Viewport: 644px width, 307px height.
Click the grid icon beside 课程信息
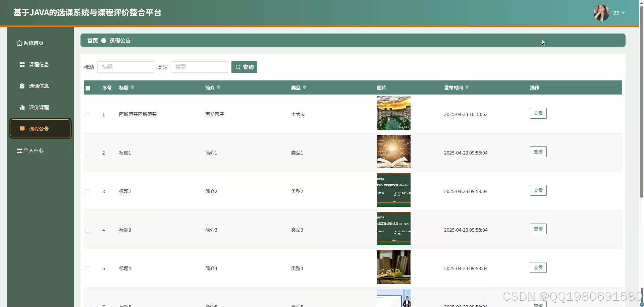(x=22, y=64)
